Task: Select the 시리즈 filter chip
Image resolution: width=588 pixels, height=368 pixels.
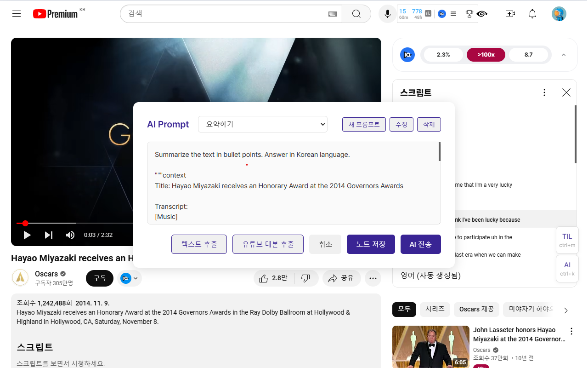Action: 435,309
